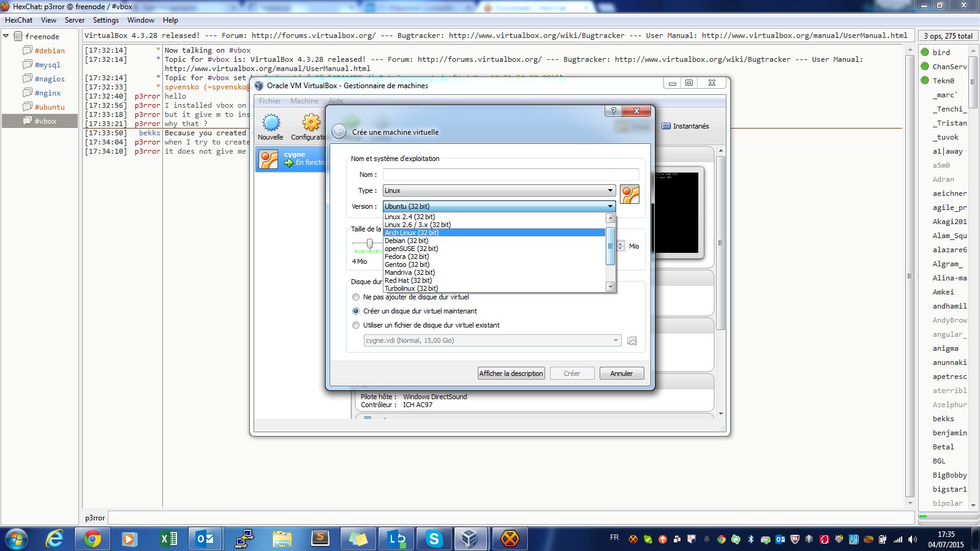
Task: Click the network signal tray icon
Action: [898, 539]
